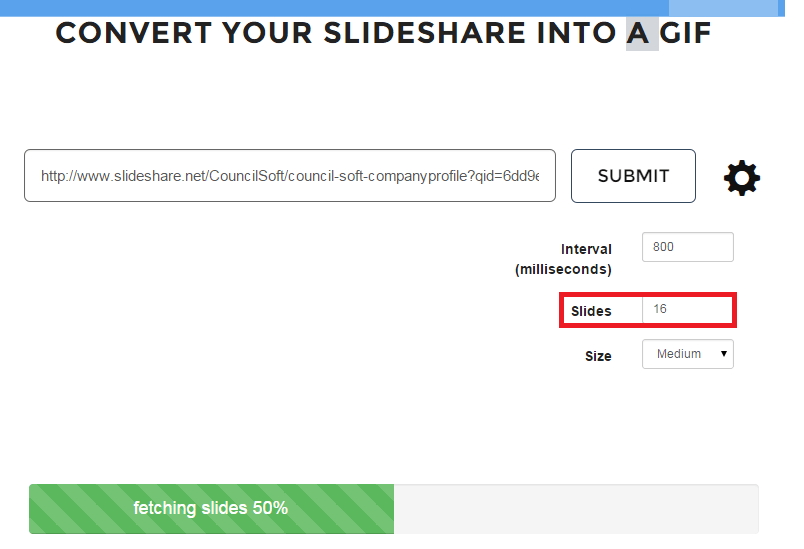The height and width of the screenshot is (549, 804).
Task: Open settings via the gear icon
Action: coord(741,178)
